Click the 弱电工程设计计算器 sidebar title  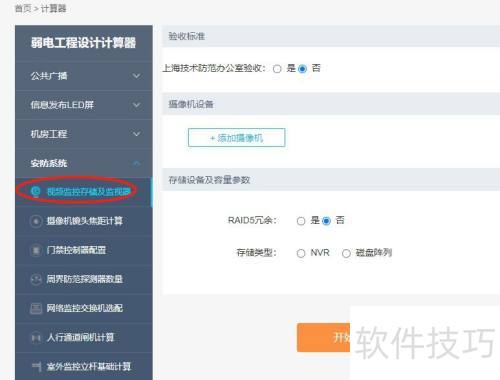[83, 43]
